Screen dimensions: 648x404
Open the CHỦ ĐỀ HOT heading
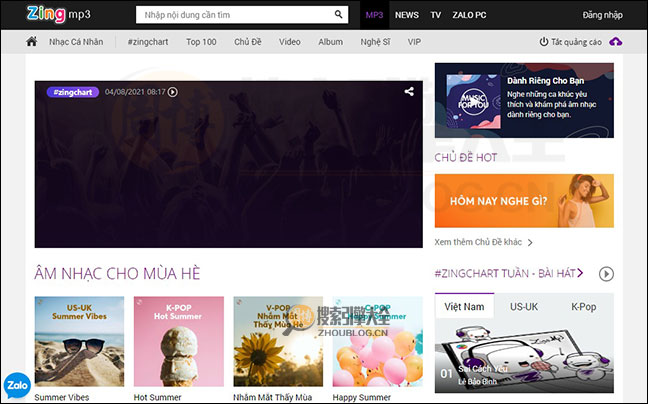point(465,157)
